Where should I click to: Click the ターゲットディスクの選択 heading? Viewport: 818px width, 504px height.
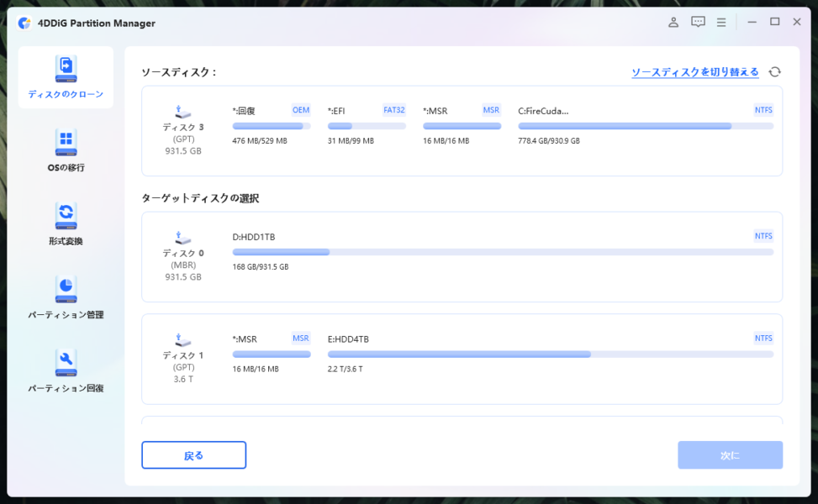(200, 198)
